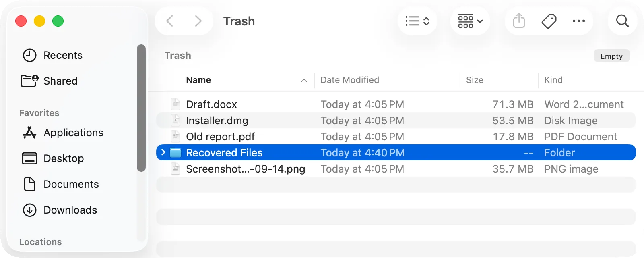Image resolution: width=644 pixels, height=258 pixels.
Task: Select the Screenshot…-09-14.png file name
Action: tap(246, 169)
